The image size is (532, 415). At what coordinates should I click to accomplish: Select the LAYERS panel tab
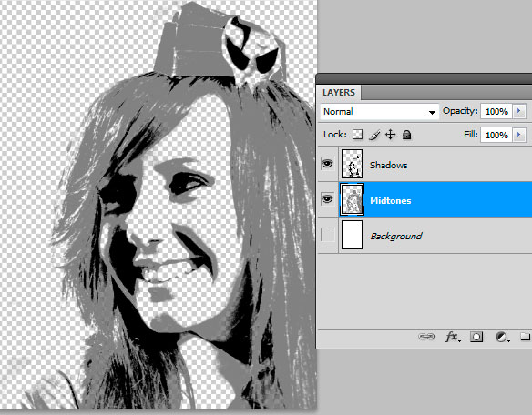coord(339,93)
